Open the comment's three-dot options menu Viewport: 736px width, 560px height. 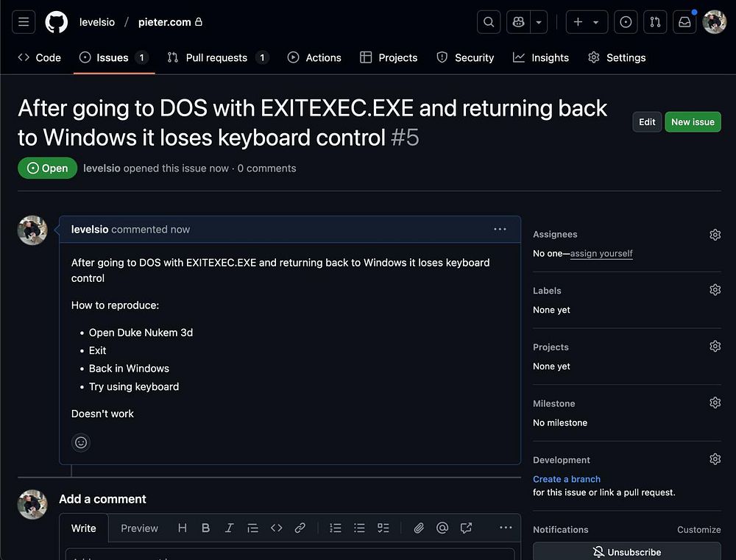(500, 229)
